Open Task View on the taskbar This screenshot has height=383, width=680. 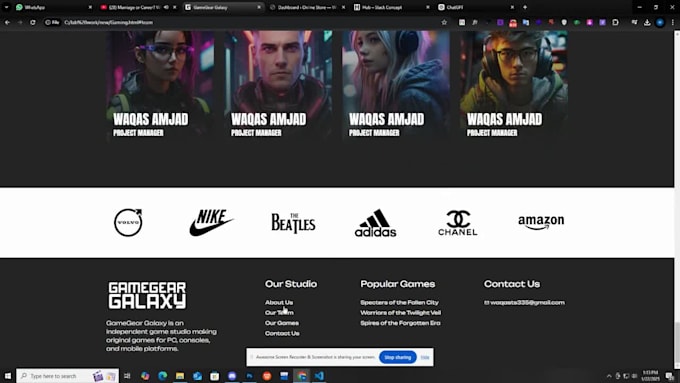[127, 376]
